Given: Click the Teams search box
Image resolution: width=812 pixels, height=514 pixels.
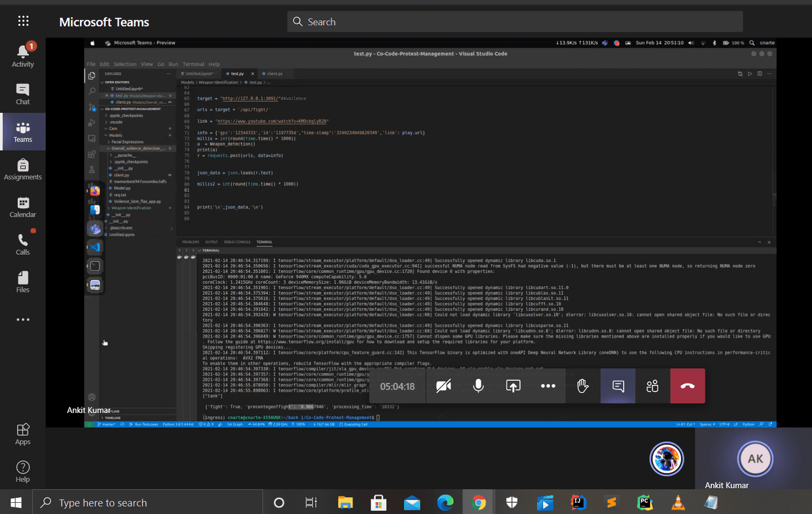Looking at the screenshot, I should pos(515,22).
